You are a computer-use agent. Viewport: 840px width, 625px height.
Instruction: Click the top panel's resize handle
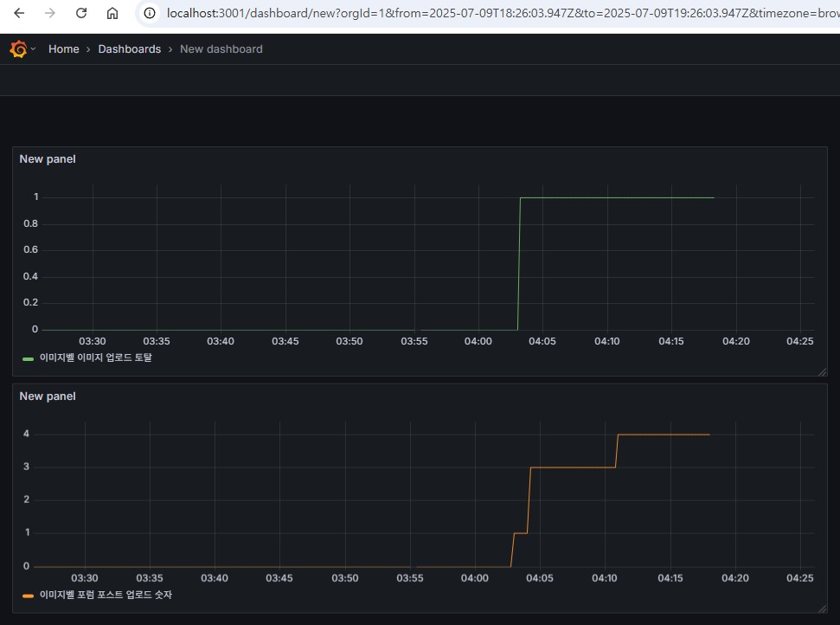click(x=822, y=371)
